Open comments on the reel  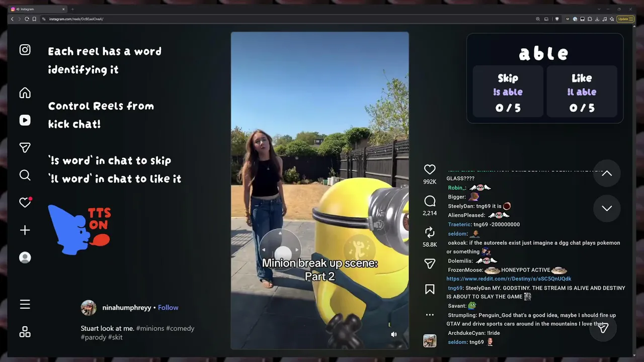pos(430,201)
